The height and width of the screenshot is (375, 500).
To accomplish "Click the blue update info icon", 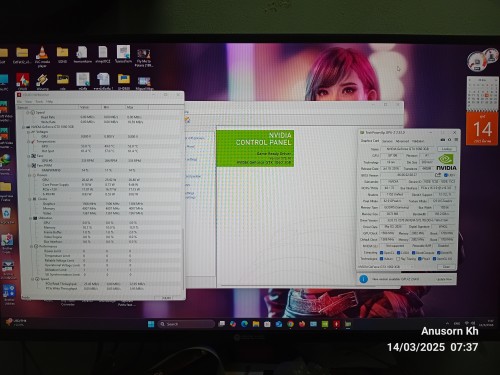I will pos(364,279).
